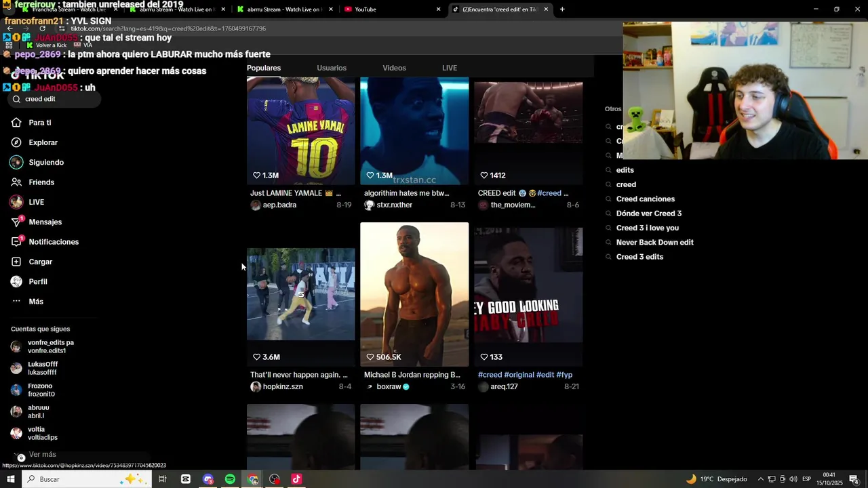Screen dimensions: 868x488
Task: Click heart icon showing 506.5K likes
Action: pos(370,357)
